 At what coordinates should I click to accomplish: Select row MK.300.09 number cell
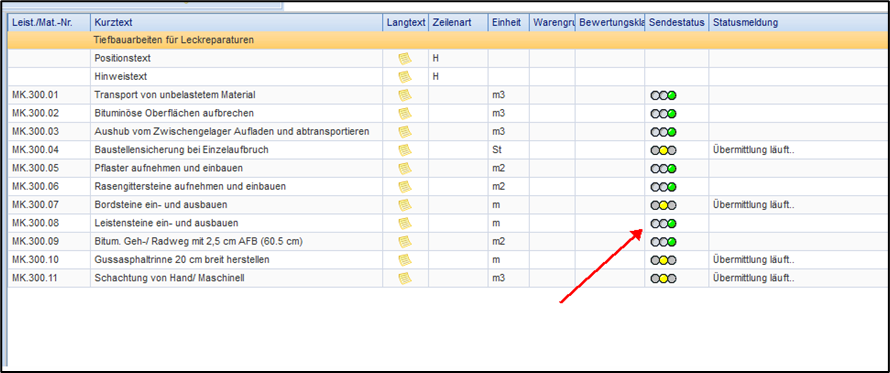(x=49, y=242)
